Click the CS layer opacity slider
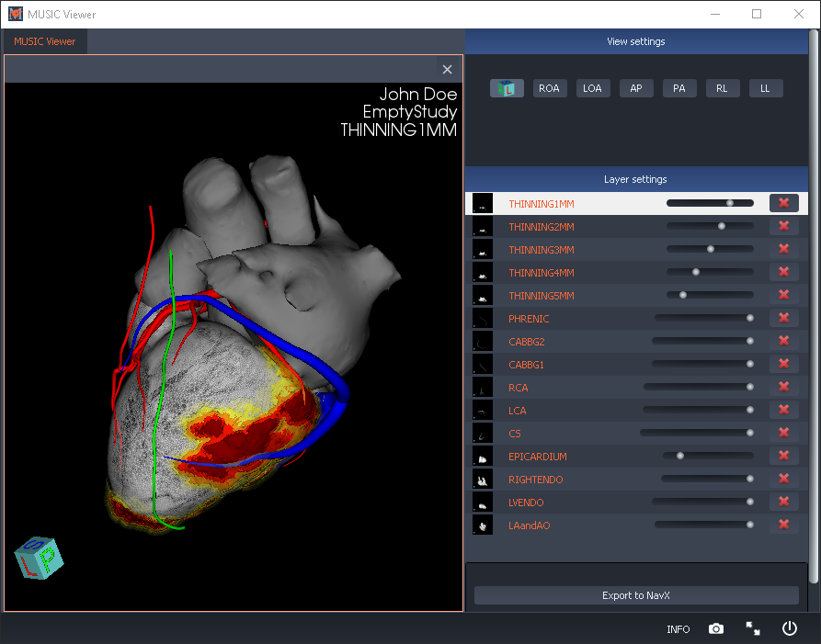This screenshot has height=644, width=821. pyautogui.click(x=697, y=433)
